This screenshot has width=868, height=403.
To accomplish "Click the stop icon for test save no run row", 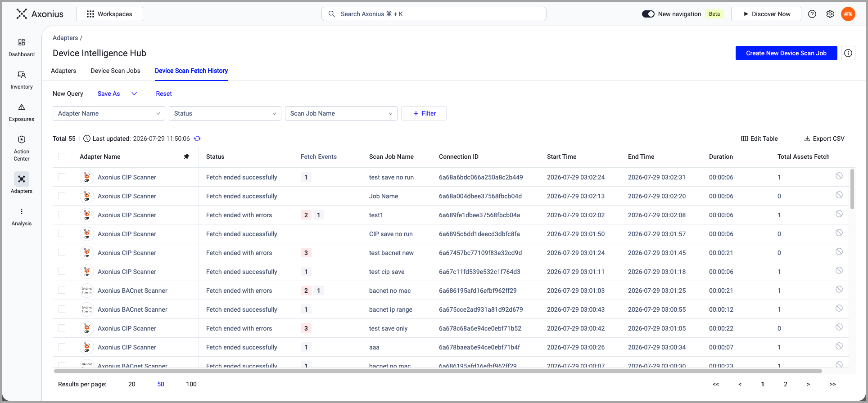I will click(839, 176).
